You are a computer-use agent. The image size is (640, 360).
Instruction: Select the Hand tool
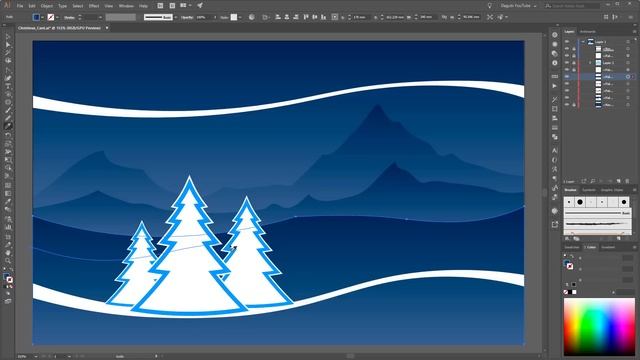point(8,253)
